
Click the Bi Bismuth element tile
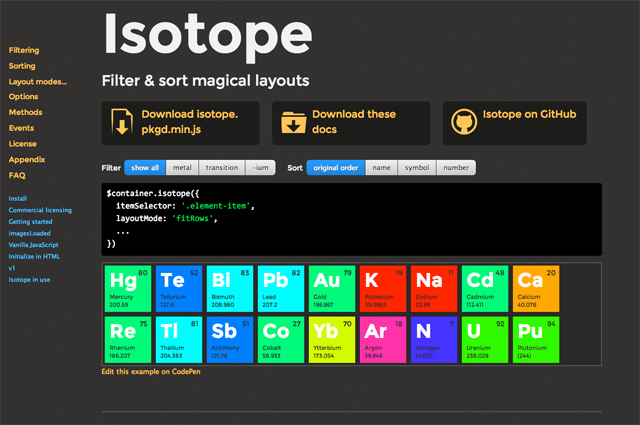click(x=230, y=289)
